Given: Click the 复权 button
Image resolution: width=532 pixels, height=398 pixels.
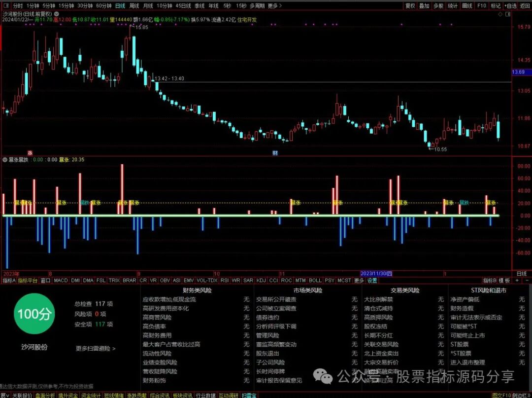Looking at the screenshot, I should click(x=410, y=6).
